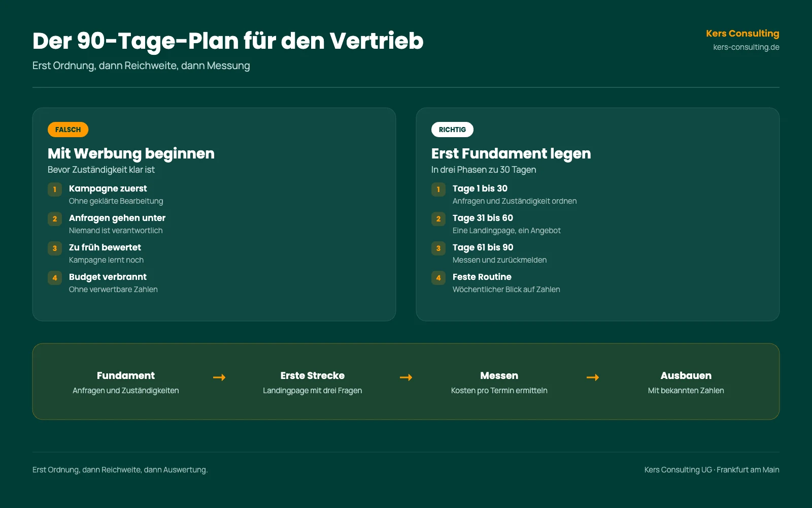Click the Tage 1 bis 30 title

(480, 188)
